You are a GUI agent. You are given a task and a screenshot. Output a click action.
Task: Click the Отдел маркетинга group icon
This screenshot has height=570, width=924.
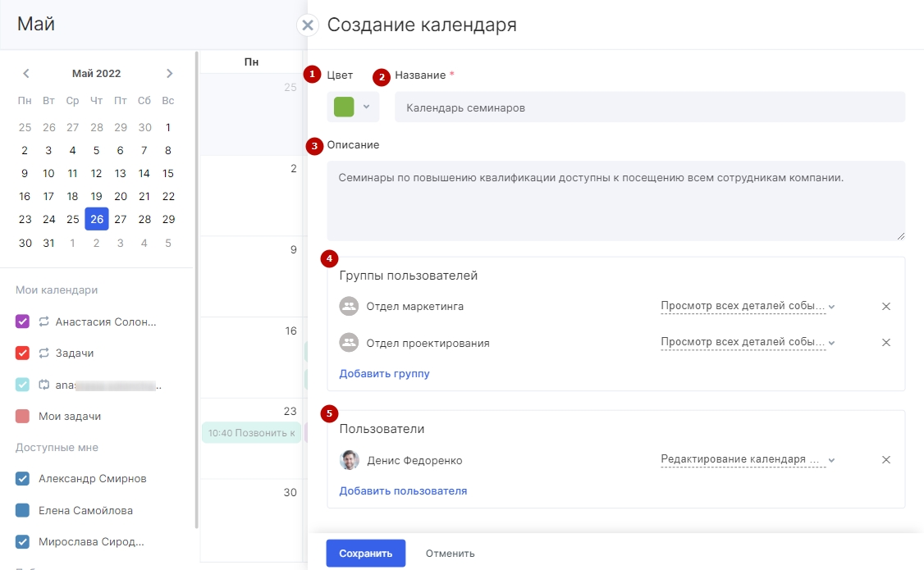pyautogui.click(x=350, y=307)
